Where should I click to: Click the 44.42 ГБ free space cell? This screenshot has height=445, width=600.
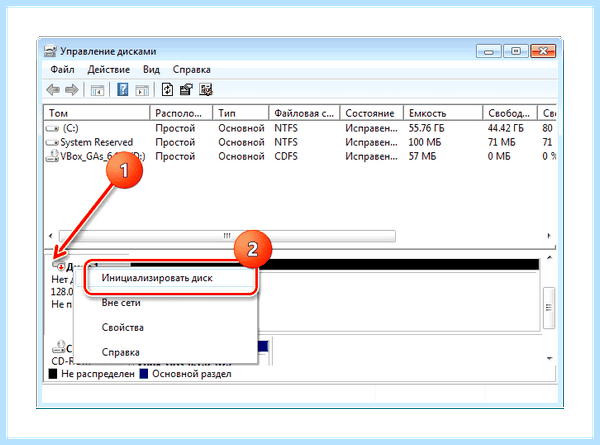pos(505,128)
